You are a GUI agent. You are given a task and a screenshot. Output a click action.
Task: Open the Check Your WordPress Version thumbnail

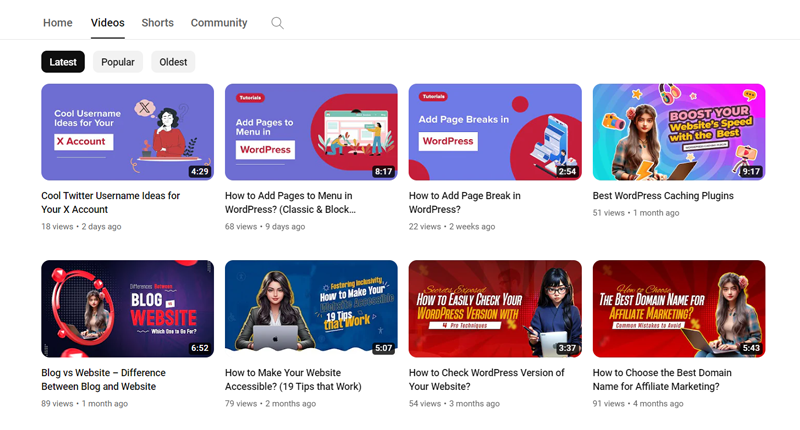[495, 309]
